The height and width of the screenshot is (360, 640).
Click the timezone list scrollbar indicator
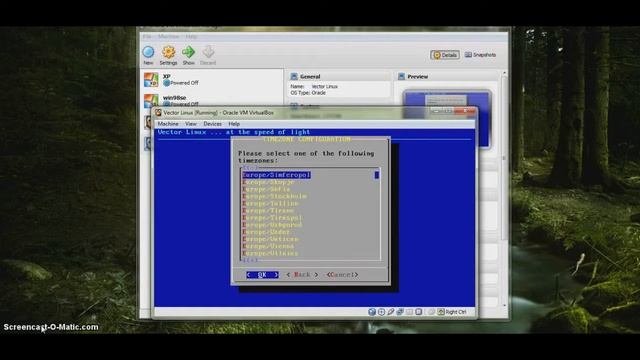point(376,175)
